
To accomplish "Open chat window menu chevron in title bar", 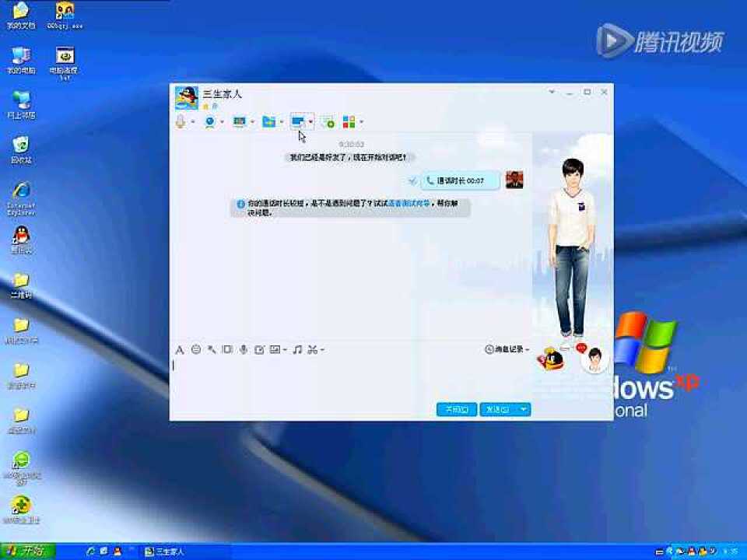I will 552,92.
